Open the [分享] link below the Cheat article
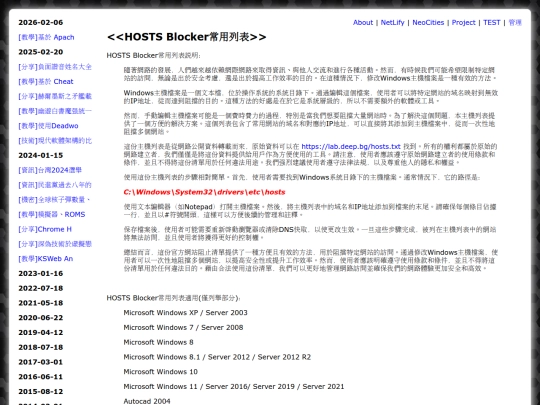Viewport: 540px width, 405px height. (x=55, y=96)
